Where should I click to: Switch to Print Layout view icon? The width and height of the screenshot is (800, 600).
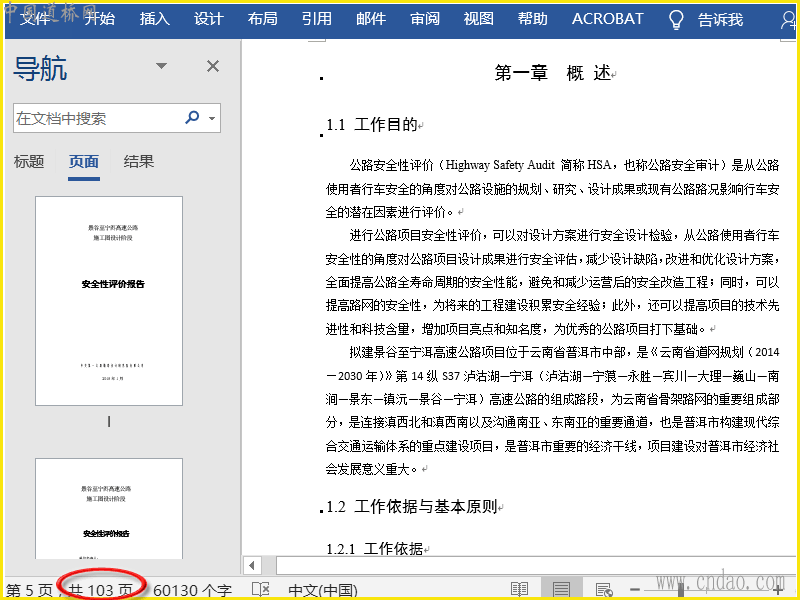(x=561, y=590)
